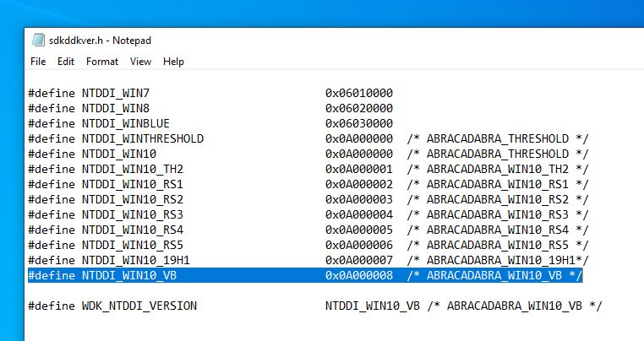
Task: Open the File menu
Action: pyautogui.click(x=38, y=62)
